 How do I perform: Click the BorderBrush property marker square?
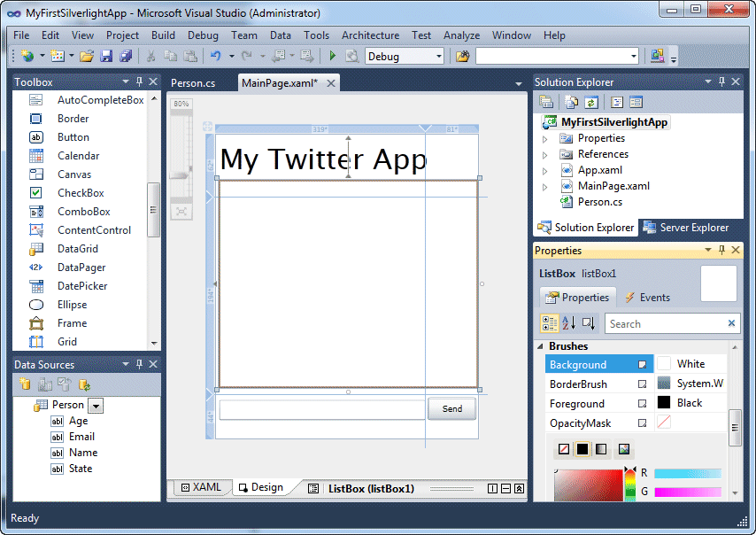tap(642, 384)
